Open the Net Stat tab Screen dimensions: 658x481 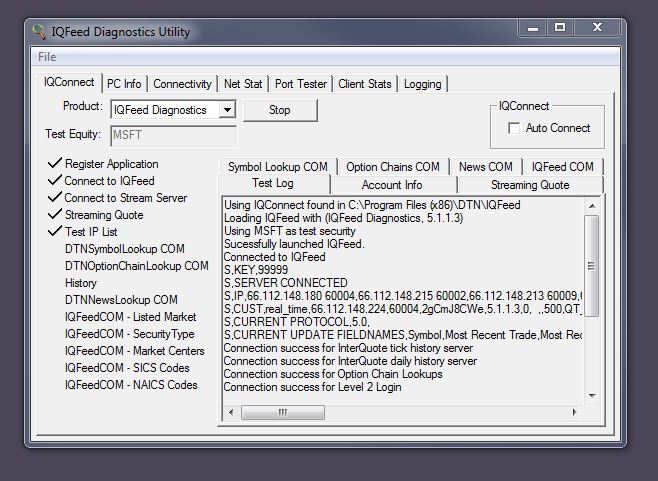pyautogui.click(x=243, y=84)
